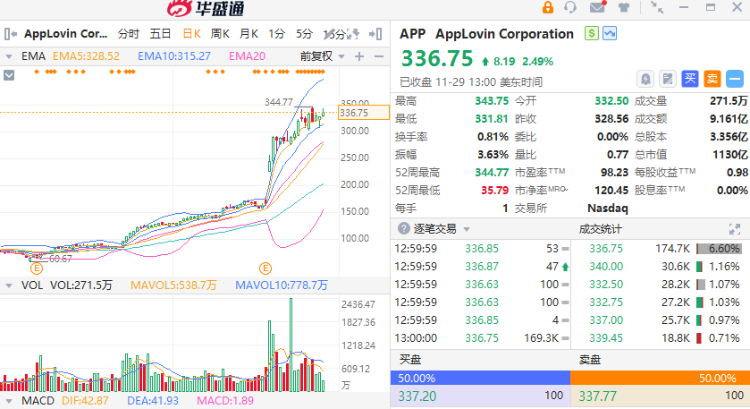Screen dimensions: 750x409
Task: Click the 13:00:00 trade row
Action: pyautogui.click(x=481, y=338)
